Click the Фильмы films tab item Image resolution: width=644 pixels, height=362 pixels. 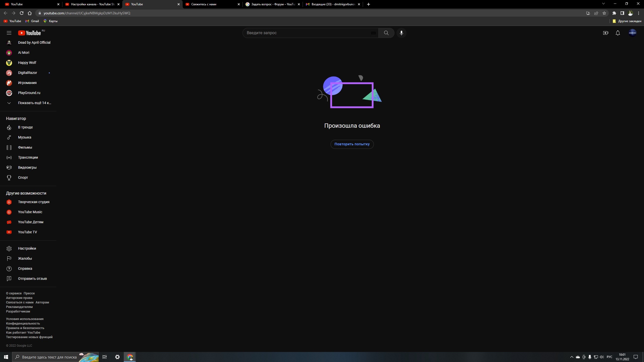tap(25, 147)
